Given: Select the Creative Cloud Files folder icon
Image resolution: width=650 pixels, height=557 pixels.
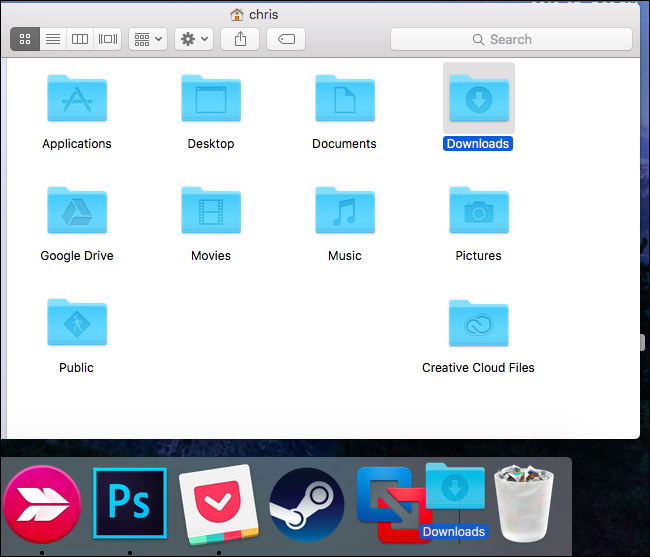Looking at the screenshot, I should click(x=479, y=323).
